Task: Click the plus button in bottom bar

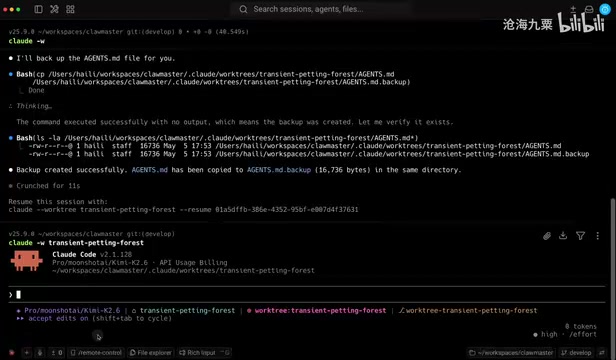Action: pos(26,353)
